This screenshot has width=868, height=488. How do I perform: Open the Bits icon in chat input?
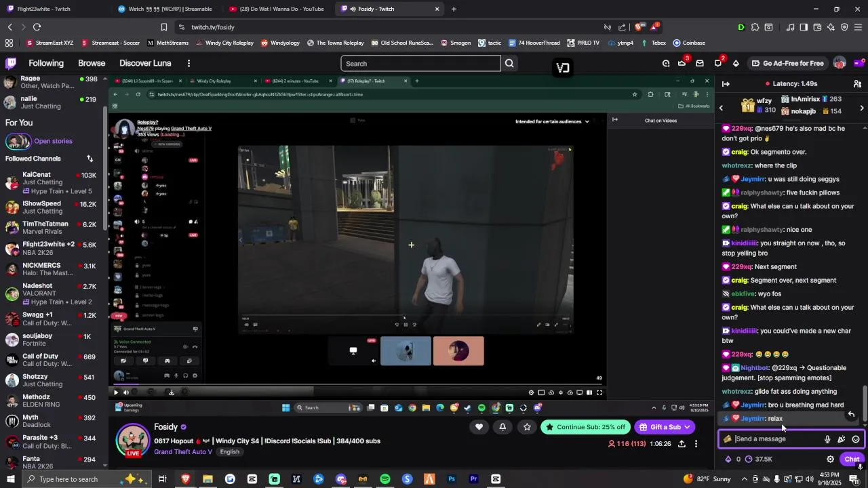842,439
